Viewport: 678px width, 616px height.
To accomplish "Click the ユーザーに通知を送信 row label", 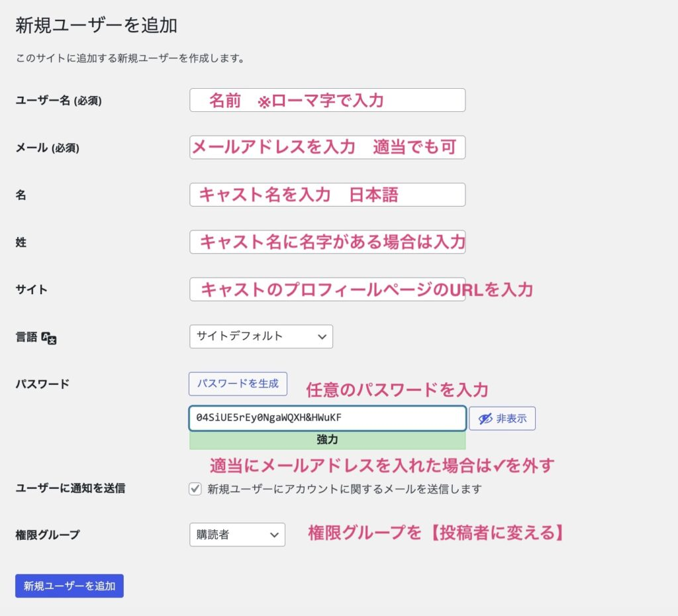I will tap(70, 489).
